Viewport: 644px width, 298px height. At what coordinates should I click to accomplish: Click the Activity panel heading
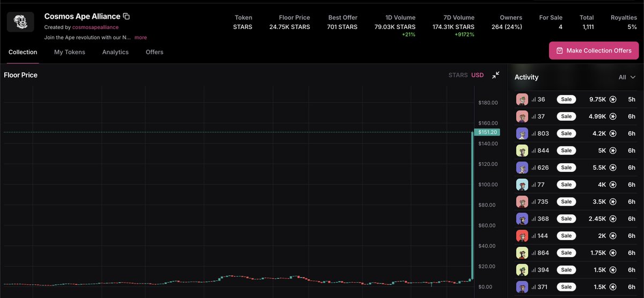pyautogui.click(x=526, y=77)
